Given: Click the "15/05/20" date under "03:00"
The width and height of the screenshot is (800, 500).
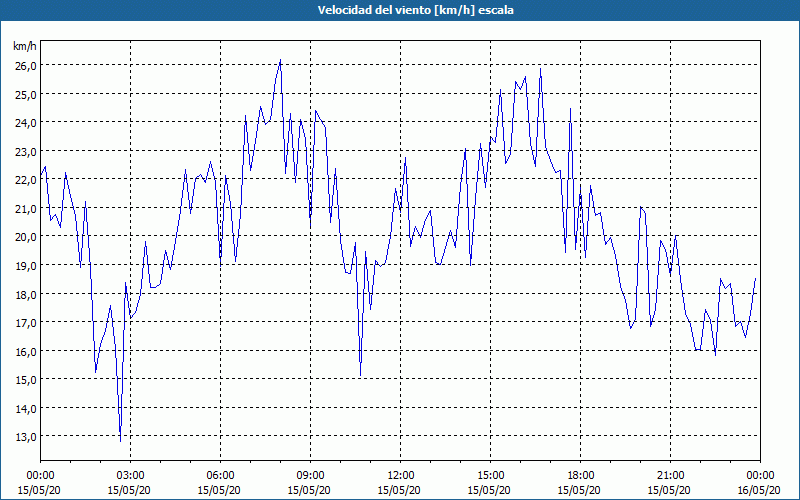Looking at the screenshot, I should 130,490.
